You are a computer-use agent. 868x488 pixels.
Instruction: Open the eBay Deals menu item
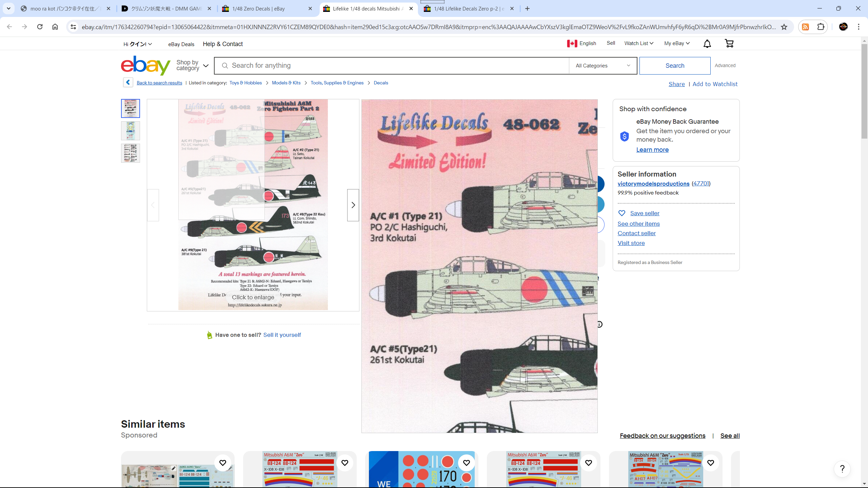pos(181,44)
